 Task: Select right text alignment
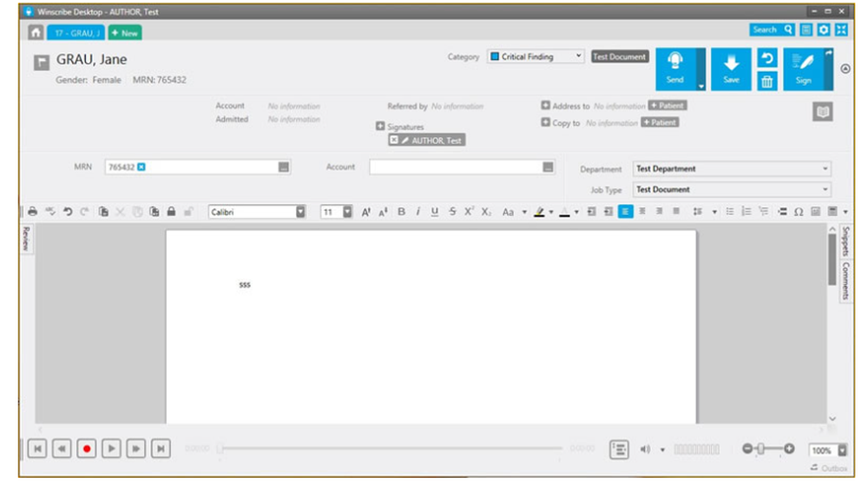[660, 212]
